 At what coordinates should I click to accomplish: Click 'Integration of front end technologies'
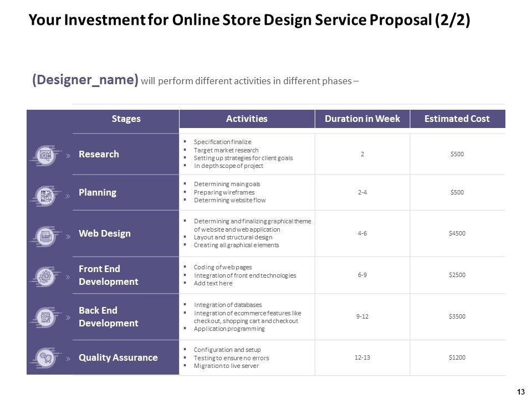[245, 275]
